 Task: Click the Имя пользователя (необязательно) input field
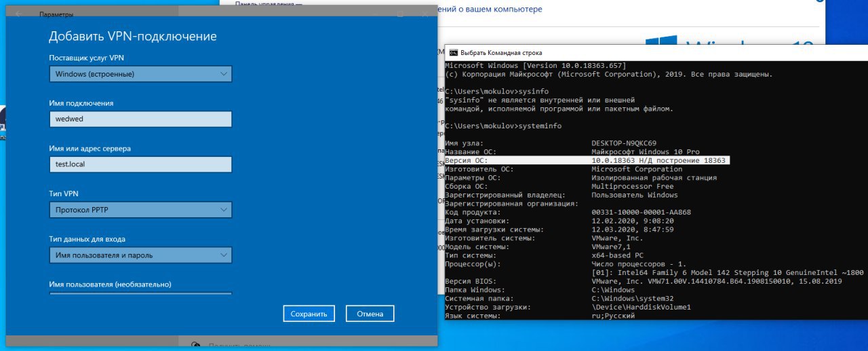(x=140, y=293)
